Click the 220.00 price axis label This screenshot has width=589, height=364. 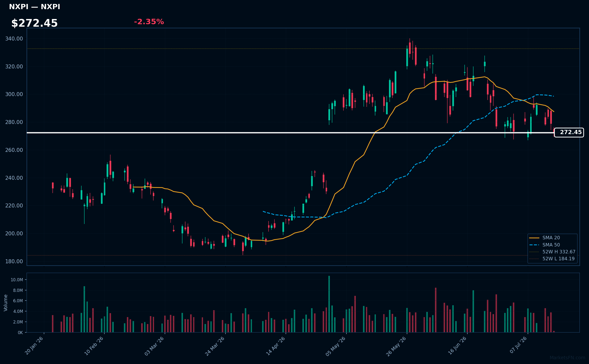tap(14, 206)
